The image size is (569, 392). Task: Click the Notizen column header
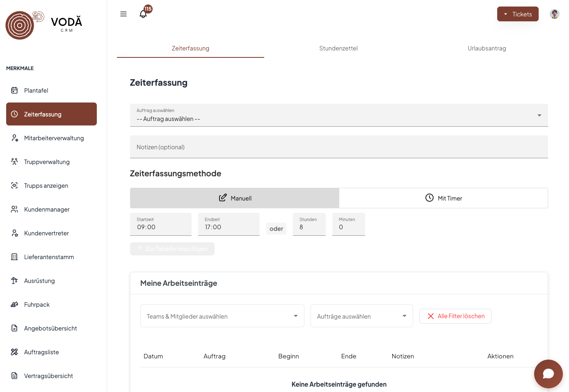pos(403,356)
